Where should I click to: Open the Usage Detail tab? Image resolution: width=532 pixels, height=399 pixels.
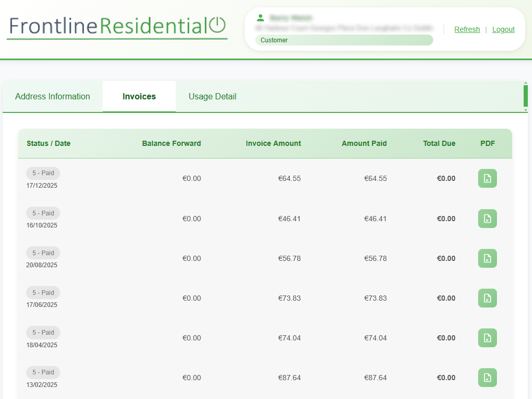tap(212, 96)
